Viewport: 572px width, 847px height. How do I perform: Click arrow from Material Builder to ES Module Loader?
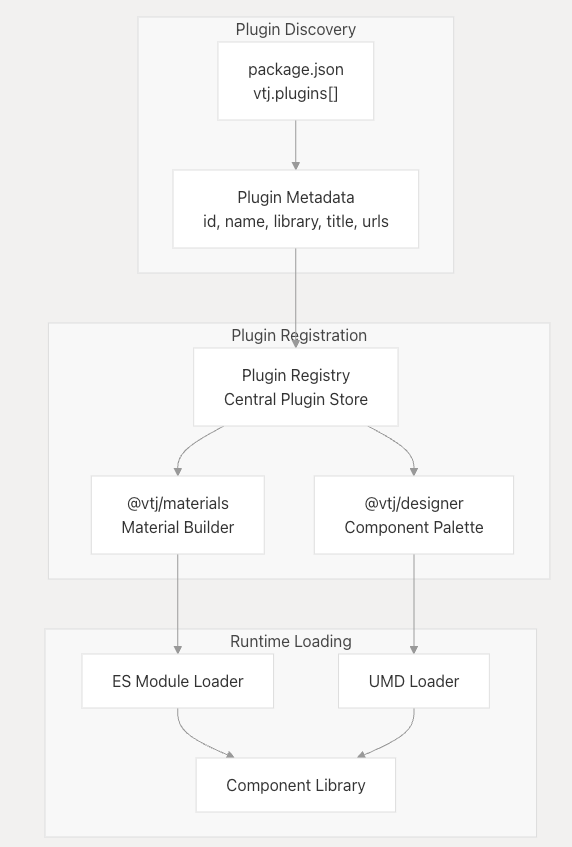pyautogui.click(x=178, y=604)
